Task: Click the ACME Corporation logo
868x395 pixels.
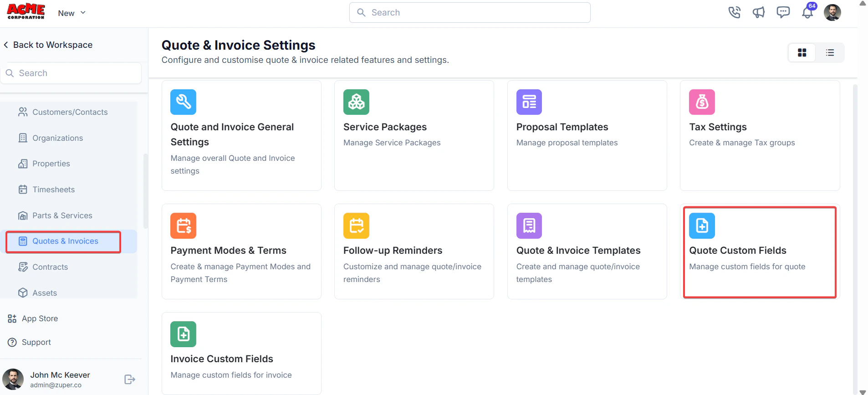Action: pos(26,11)
